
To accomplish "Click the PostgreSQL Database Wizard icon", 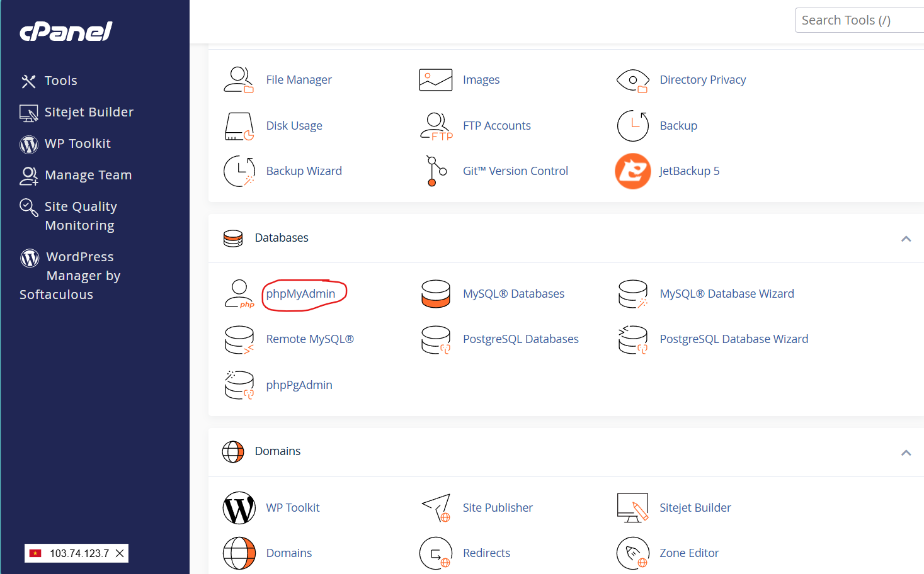I will click(632, 340).
